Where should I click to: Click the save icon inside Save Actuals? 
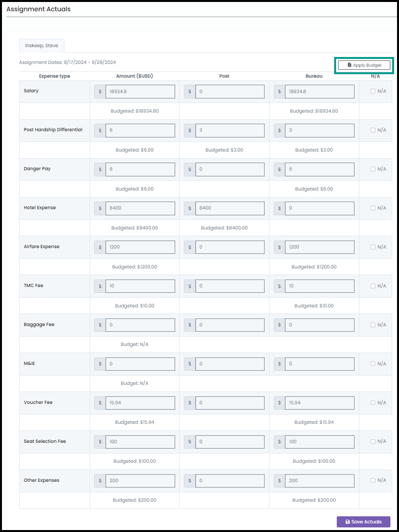click(347, 522)
